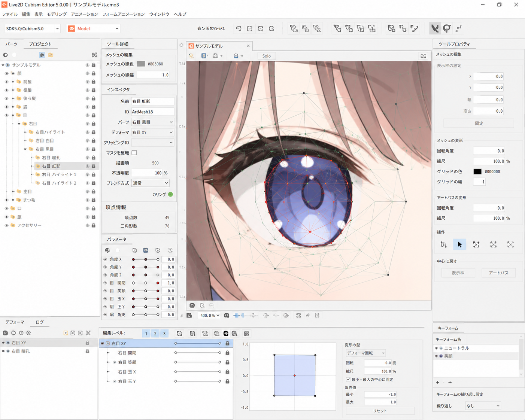This screenshot has width=525, height=420.
Task: Open the デフォーマ dropdown showing 右目 XY
Action: pyautogui.click(x=152, y=132)
